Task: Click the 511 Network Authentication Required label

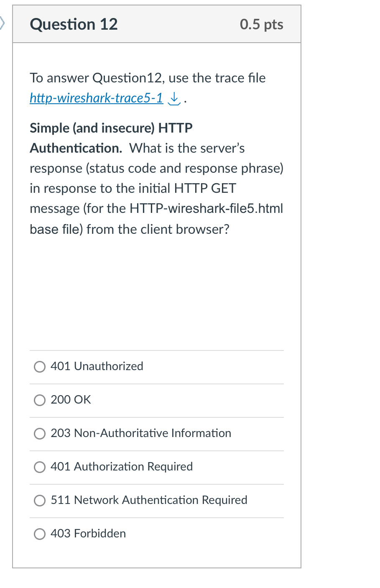Action: (149, 500)
